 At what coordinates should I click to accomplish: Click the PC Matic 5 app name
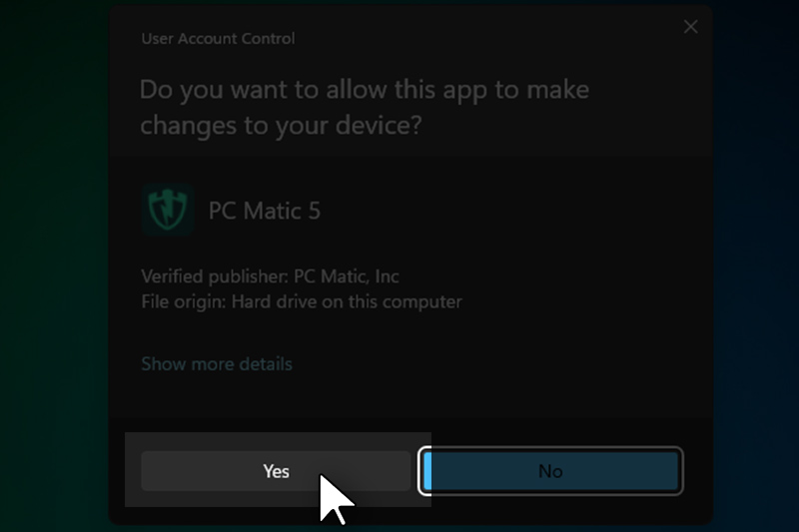[x=264, y=211]
